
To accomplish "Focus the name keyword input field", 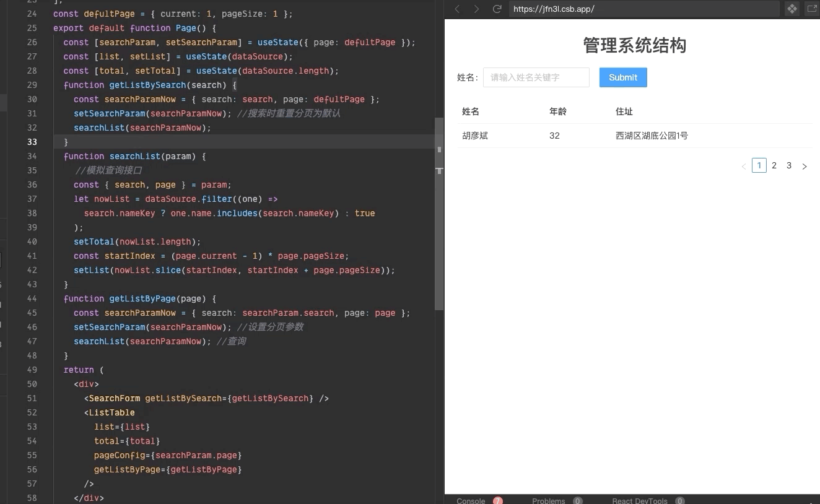I will click(x=536, y=77).
